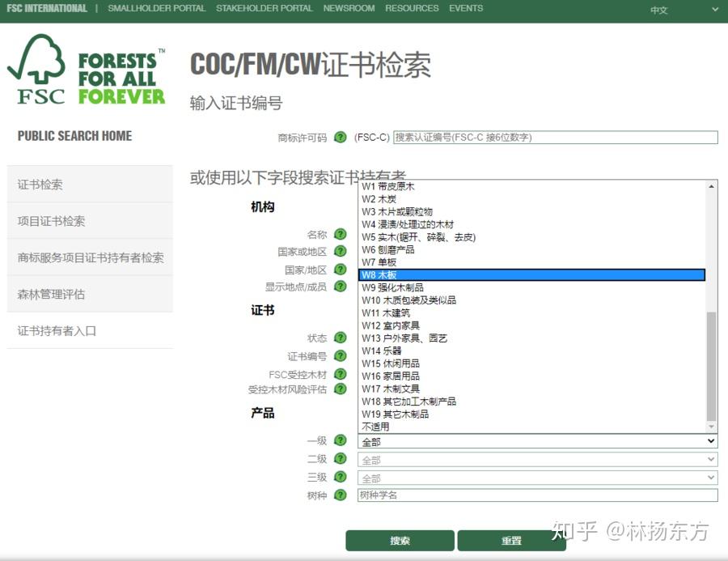
Task: Click the help icon beside 状态
Action: 341,338
